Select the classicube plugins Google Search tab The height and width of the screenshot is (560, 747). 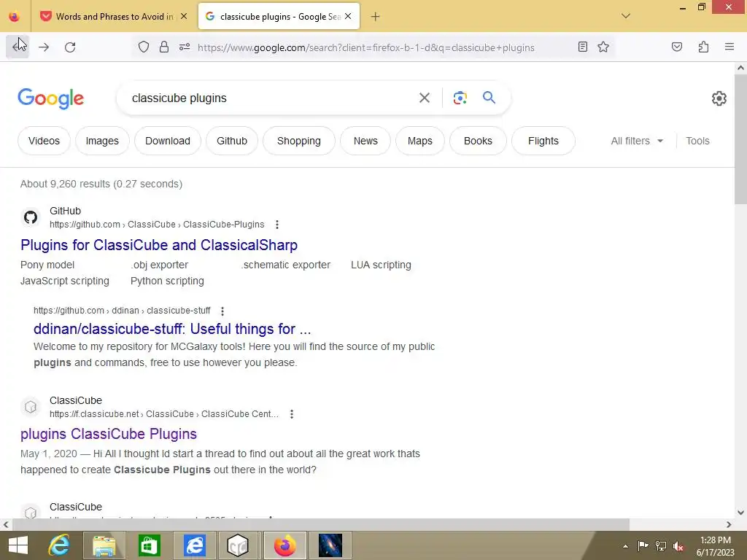click(279, 17)
